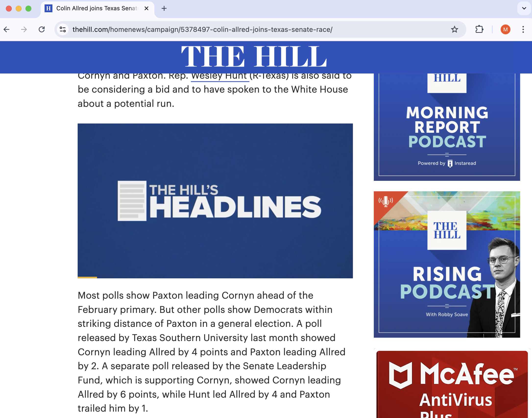The width and height of the screenshot is (532, 418).
Task: Reload the current page
Action: pyautogui.click(x=42, y=29)
